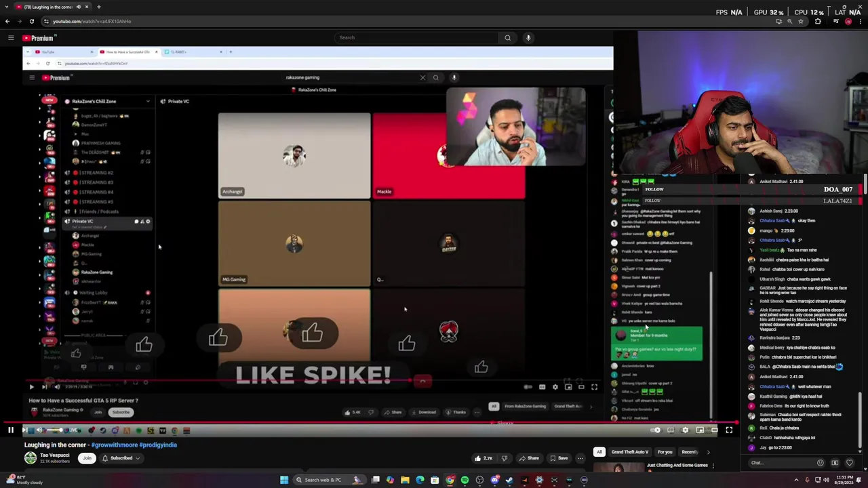Open the #growwithmoore hashtag link

pos(113,445)
